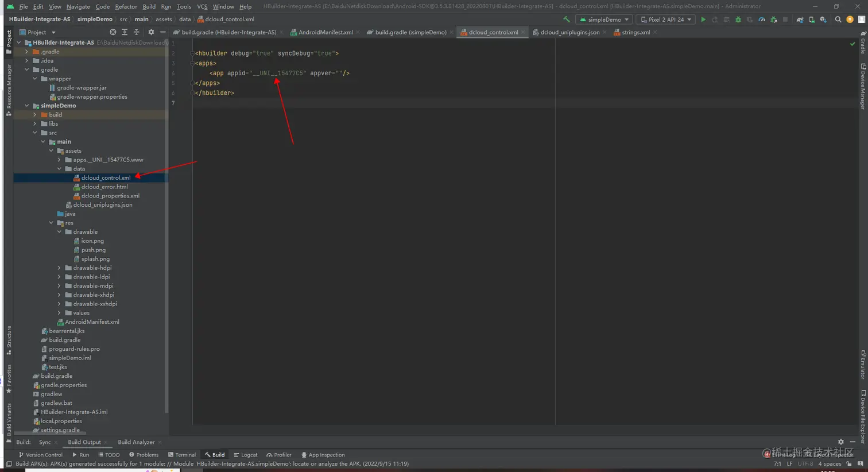Open the Device File Explorer side panel
The height and width of the screenshot is (472, 868).
click(863, 416)
